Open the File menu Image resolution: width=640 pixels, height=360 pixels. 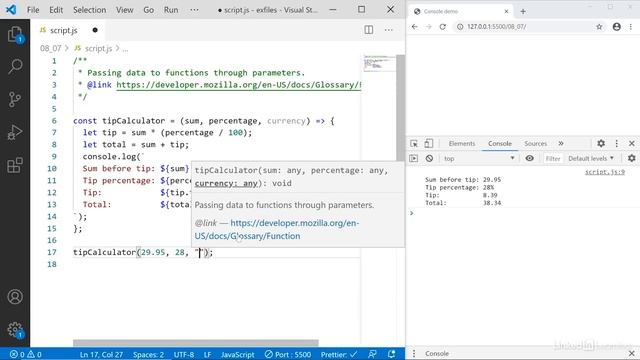tap(33, 9)
